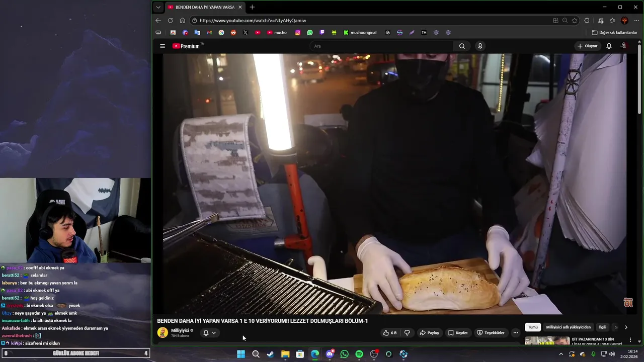Viewport: 644px width, 362px height.
Task: Expand channel notification preferences bell dropdown
Action: click(x=210, y=333)
